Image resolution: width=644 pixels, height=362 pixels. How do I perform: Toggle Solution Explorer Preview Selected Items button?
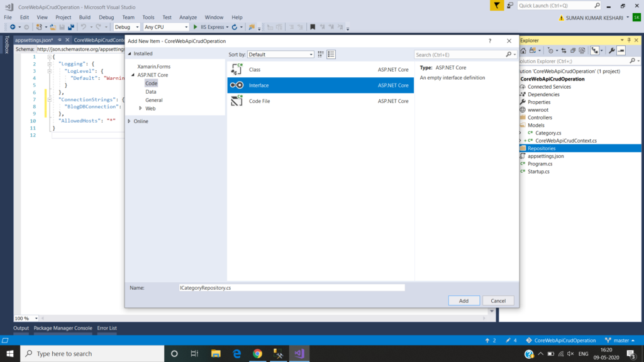click(621, 50)
